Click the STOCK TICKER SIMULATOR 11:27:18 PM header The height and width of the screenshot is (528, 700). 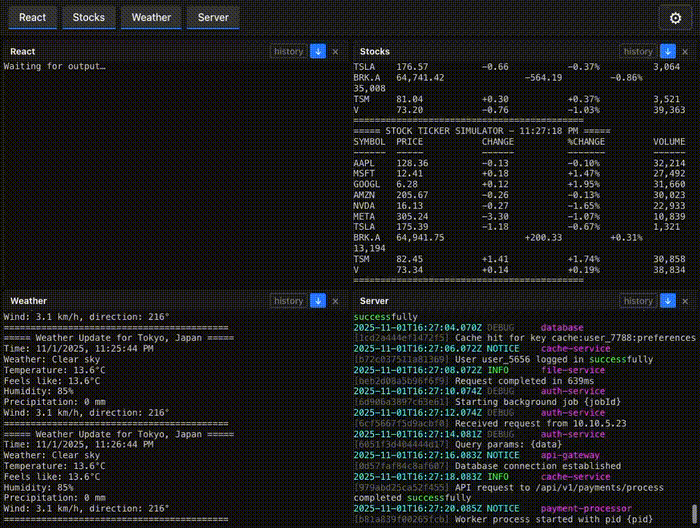click(482, 131)
